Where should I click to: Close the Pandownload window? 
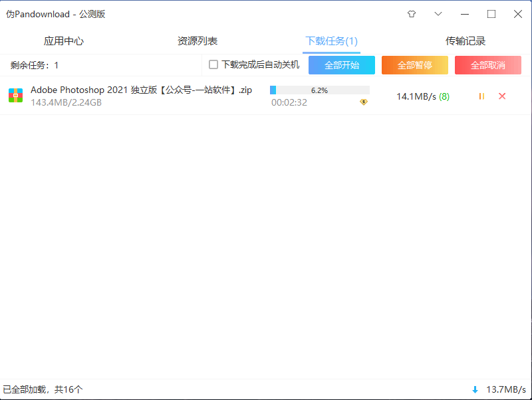pos(518,14)
